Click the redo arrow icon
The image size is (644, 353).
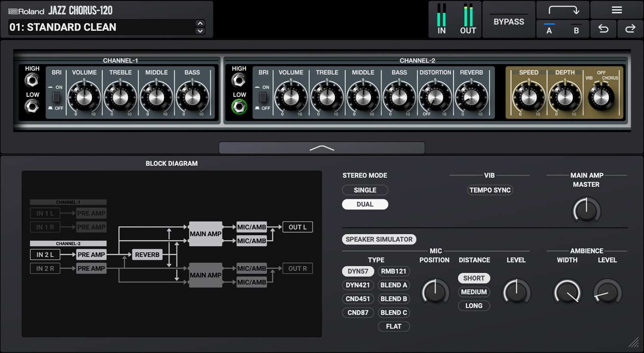[630, 29]
